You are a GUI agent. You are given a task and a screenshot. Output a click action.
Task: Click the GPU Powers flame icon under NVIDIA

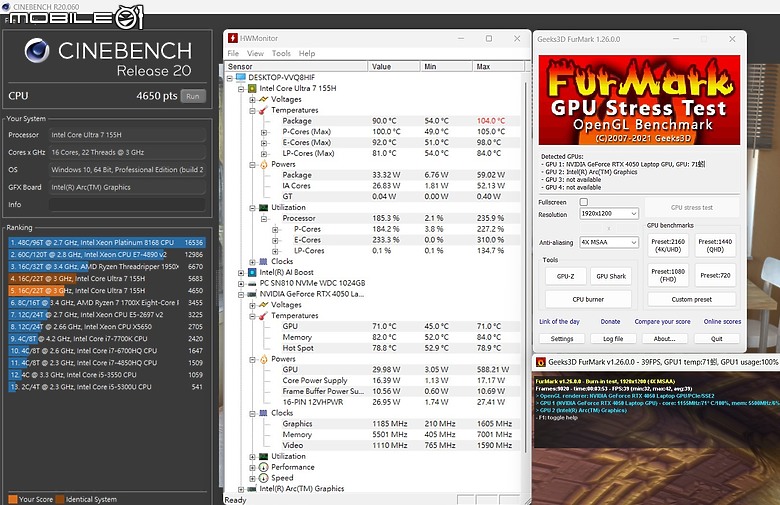tap(264, 359)
